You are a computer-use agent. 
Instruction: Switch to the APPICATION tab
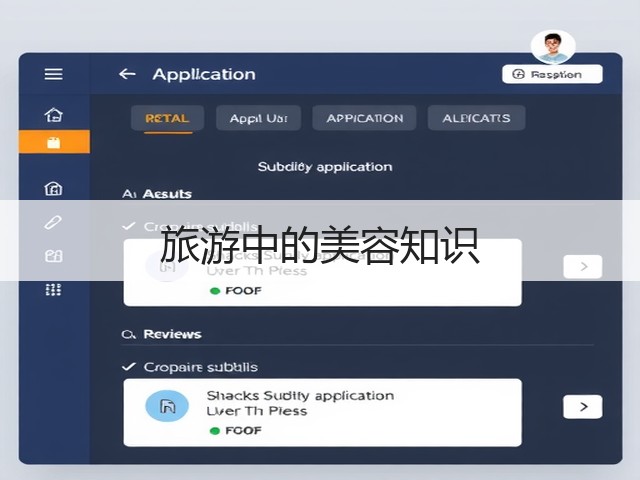pyautogui.click(x=364, y=118)
